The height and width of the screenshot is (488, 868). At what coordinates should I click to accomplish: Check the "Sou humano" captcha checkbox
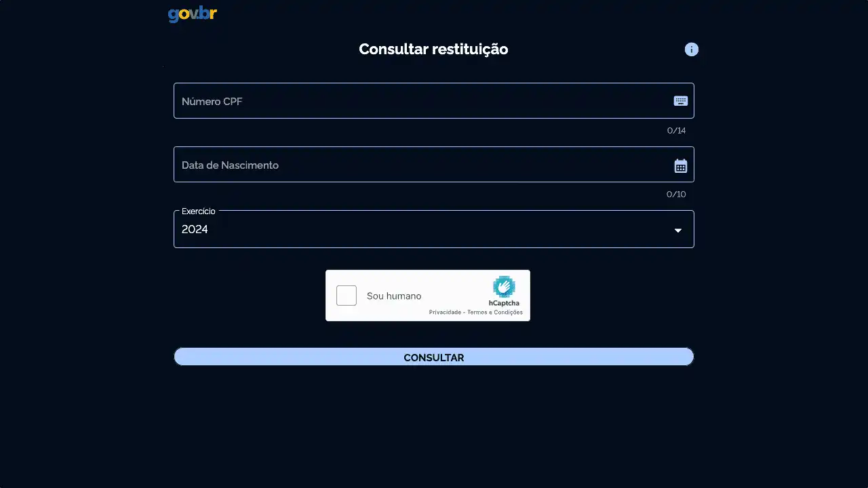tap(347, 296)
